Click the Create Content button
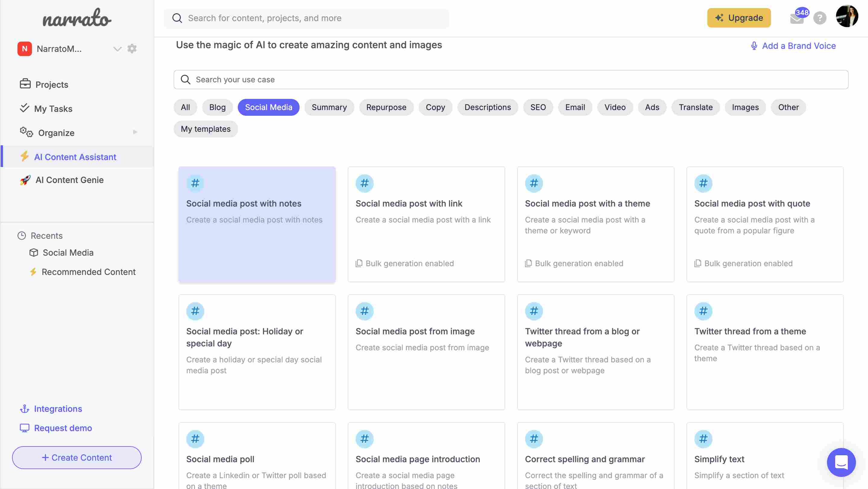 (x=77, y=457)
